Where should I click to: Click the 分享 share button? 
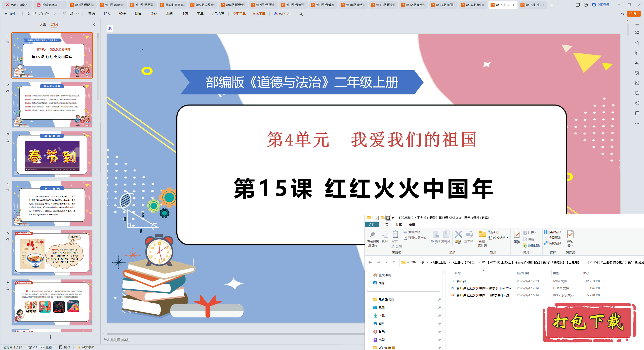[634, 14]
